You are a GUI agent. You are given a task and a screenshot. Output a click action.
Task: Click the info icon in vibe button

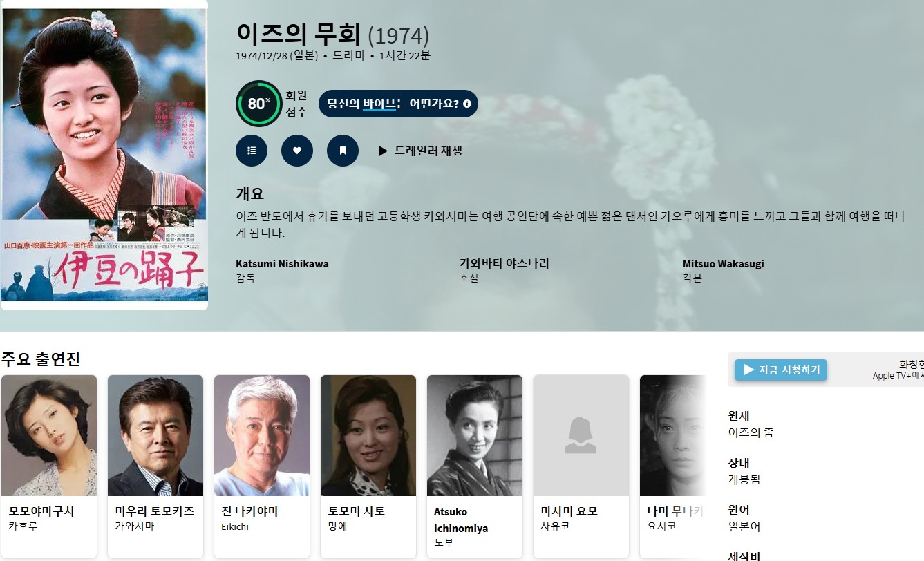pos(467,104)
